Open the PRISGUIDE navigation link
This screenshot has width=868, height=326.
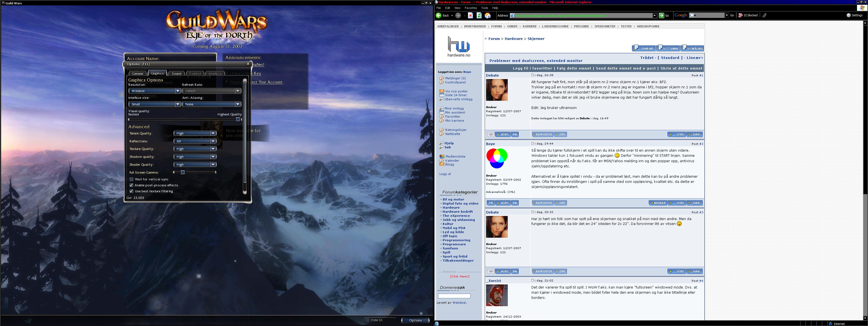[x=582, y=26]
